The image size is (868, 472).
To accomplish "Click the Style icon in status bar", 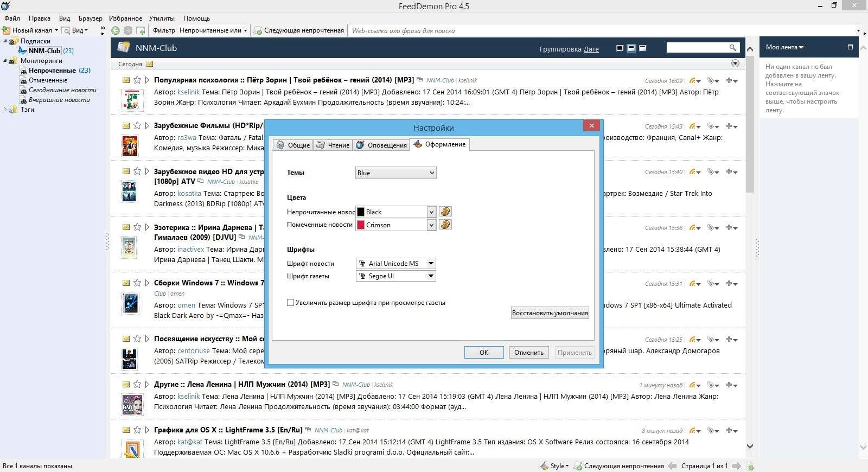I will tap(544, 466).
